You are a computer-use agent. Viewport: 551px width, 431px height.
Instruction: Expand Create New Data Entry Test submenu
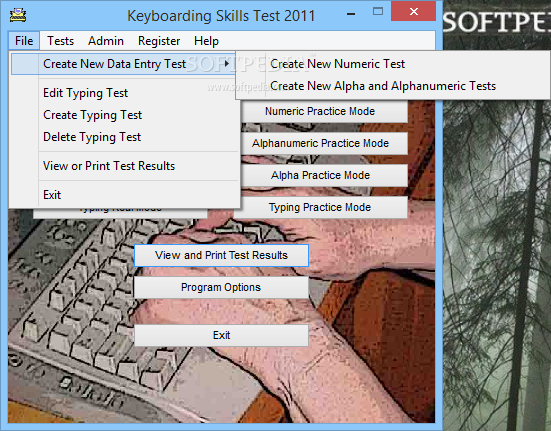[x=123, y=64]
